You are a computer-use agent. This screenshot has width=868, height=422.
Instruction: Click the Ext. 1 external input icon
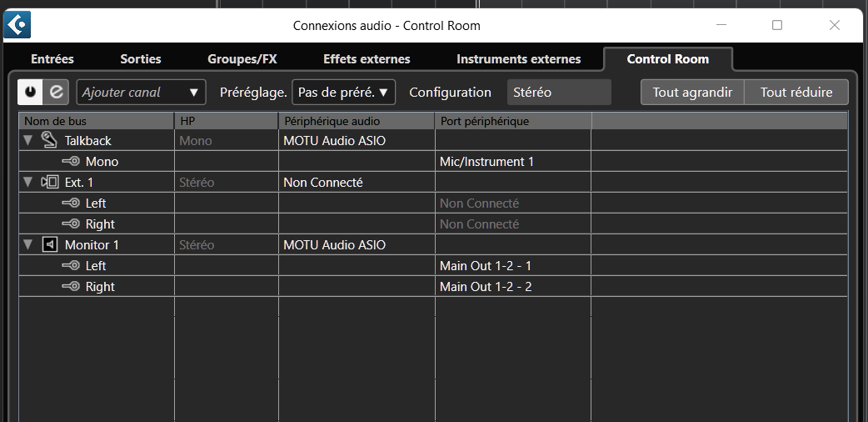click(49, 182)
